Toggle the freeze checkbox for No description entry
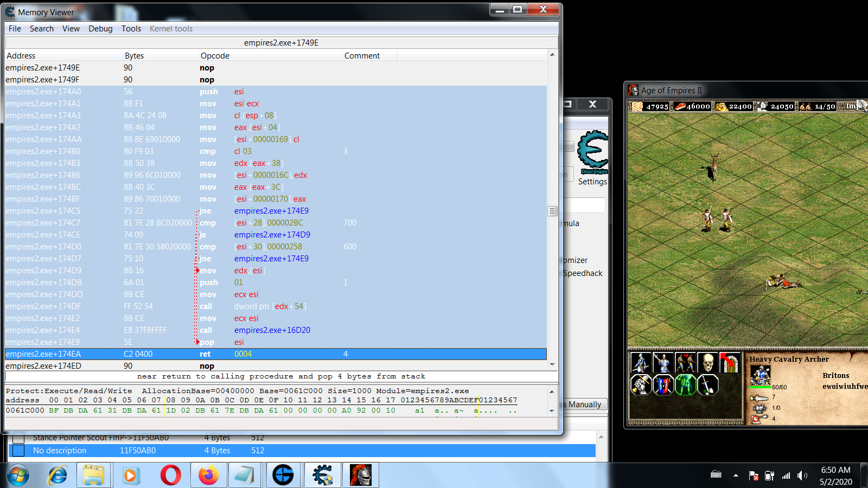The height and width of the screenshot is (488, 868). point(18,451)
